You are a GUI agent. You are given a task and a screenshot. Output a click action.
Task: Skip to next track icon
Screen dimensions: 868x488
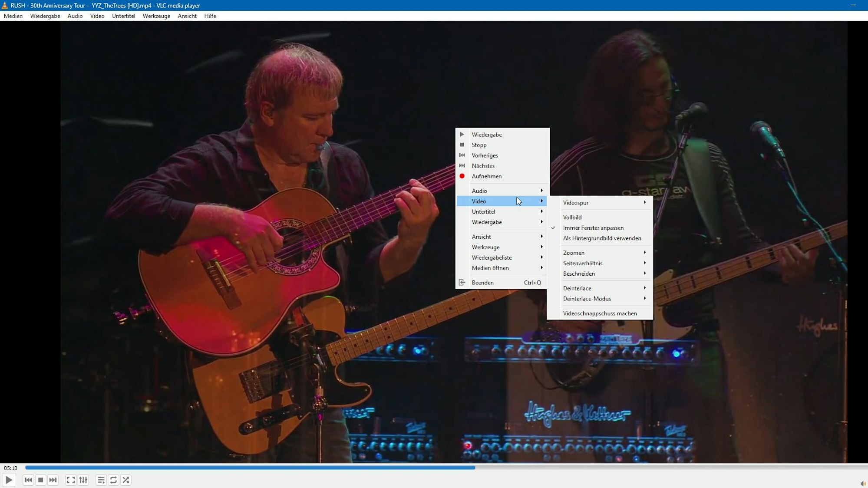(x=53, y=480)
